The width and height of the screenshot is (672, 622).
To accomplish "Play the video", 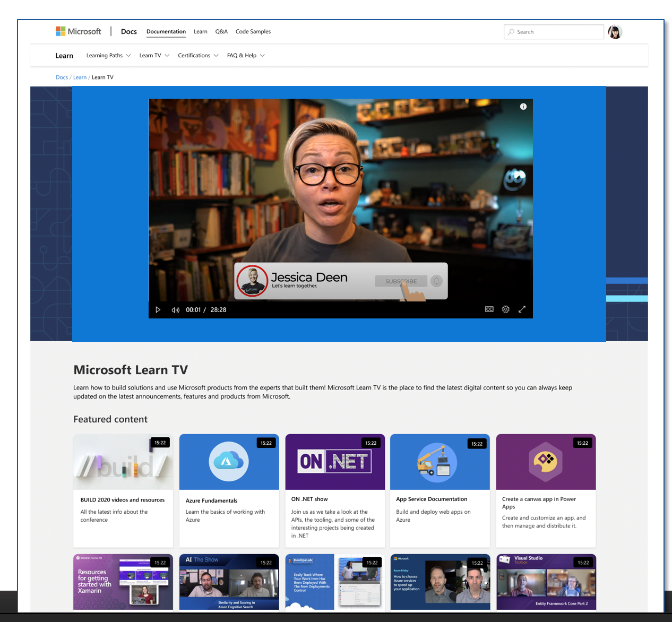I will pyautogui.click(x=158, y=310).
